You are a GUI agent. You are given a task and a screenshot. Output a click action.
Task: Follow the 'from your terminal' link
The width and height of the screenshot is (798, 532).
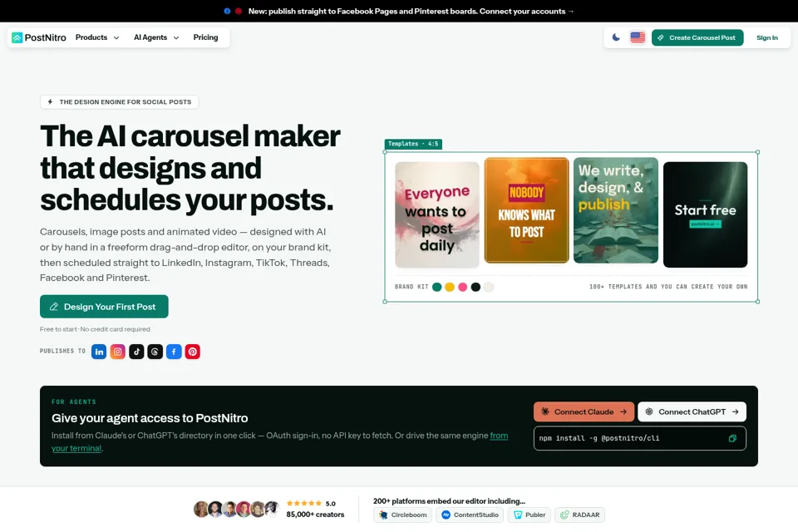499,436
